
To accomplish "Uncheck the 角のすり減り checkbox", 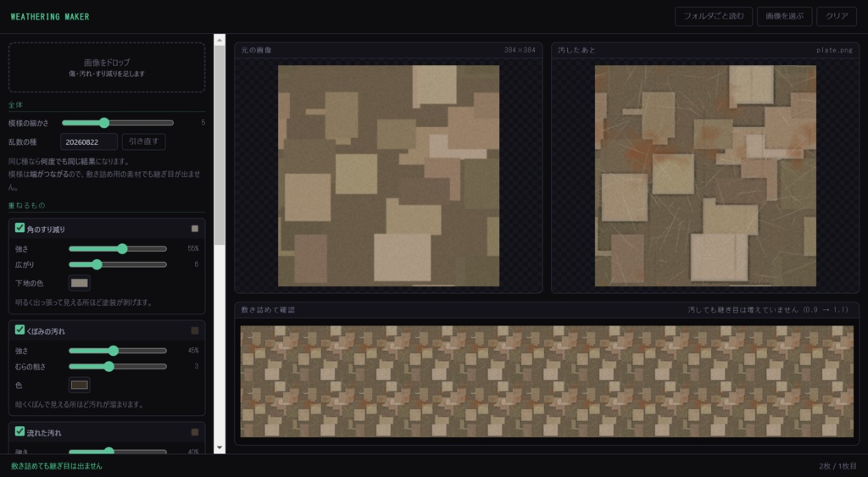I will coord(19,228).
